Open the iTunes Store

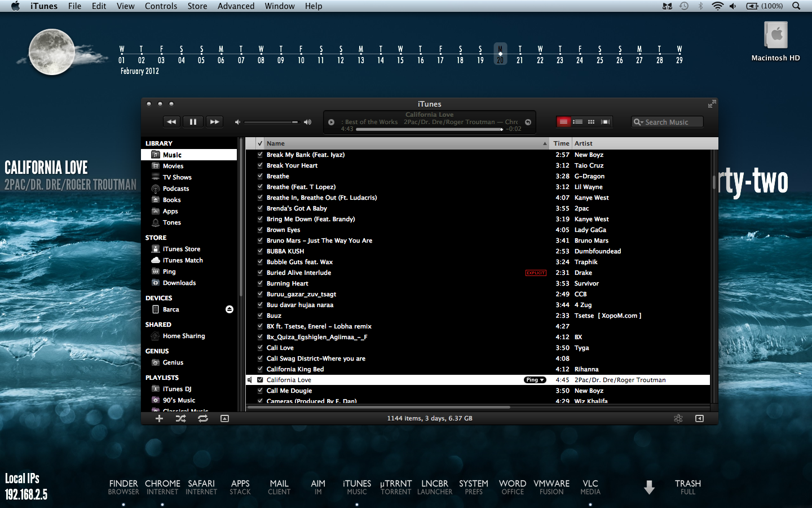(x=189, y=249)
